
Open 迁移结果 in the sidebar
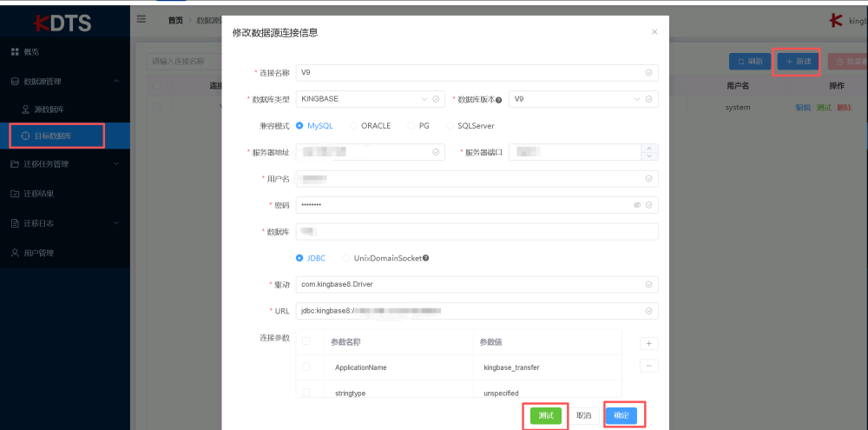point(65,194)
